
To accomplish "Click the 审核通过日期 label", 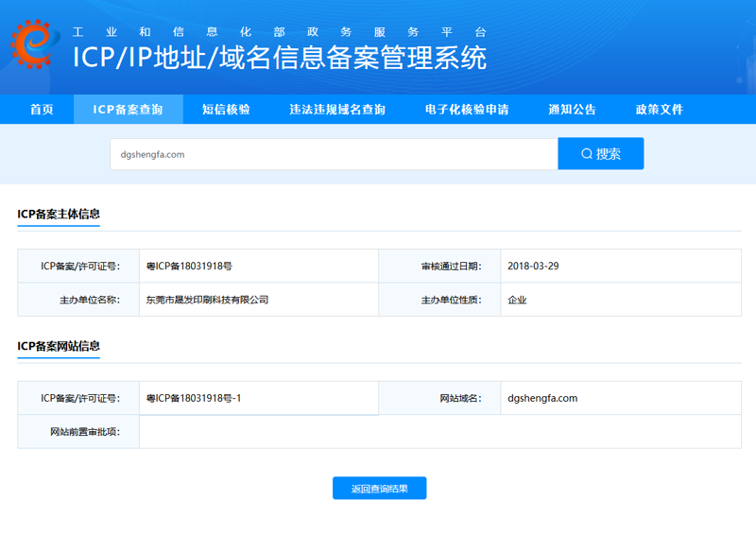I will [x=452, y=267].
